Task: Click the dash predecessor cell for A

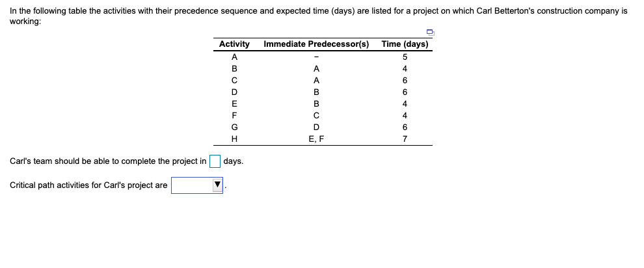Action: pos(316,57)
